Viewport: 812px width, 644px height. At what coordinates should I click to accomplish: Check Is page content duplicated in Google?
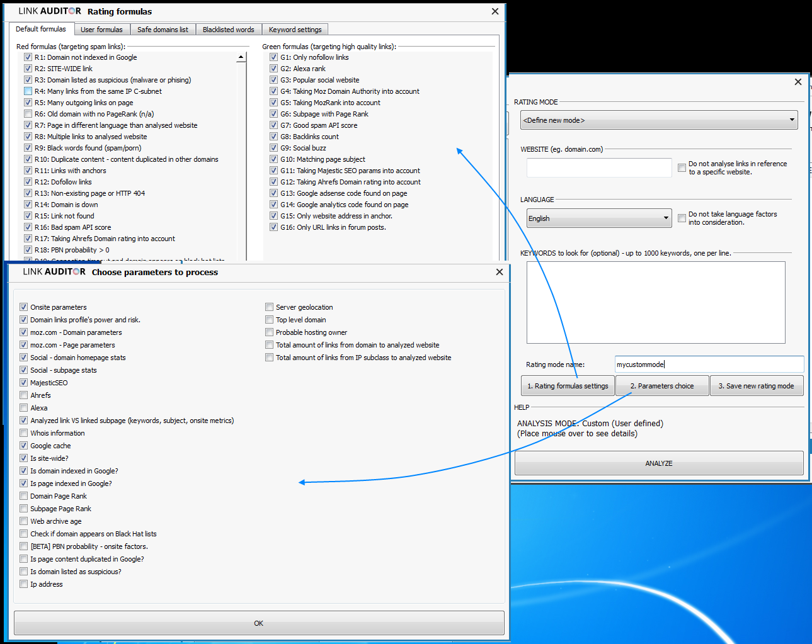(23, 559)
